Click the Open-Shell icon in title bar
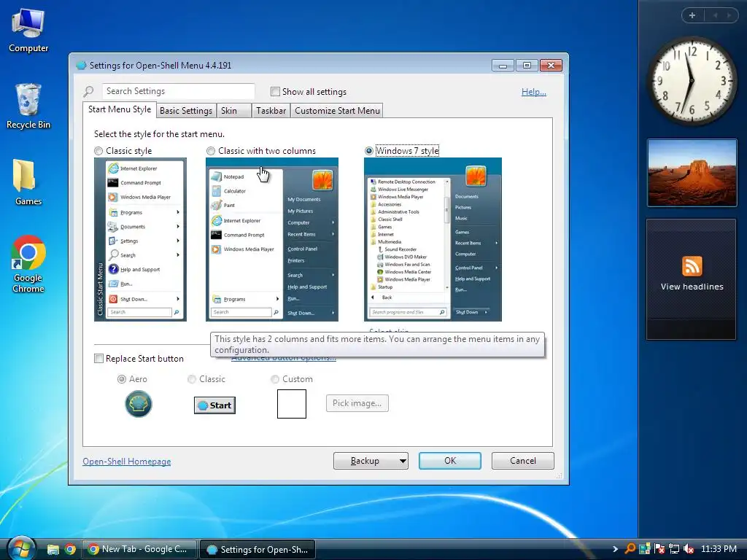Image resolution: width=747 pixels, height=560 pixels. 81,65
